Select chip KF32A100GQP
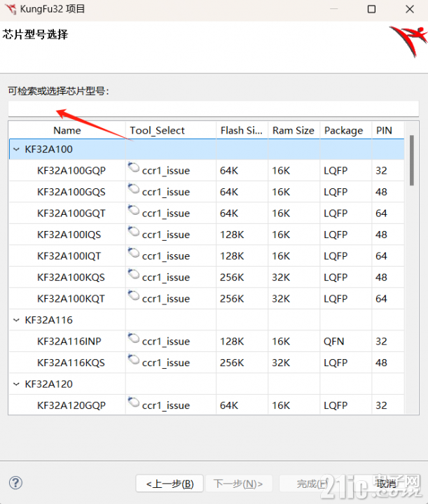Viewport: 428px width, 504px height. pos(71,170)
